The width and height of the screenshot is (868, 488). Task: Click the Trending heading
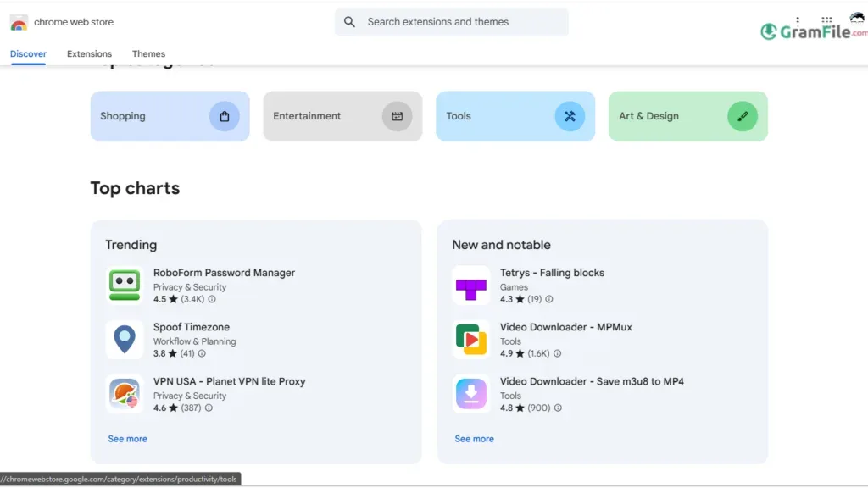131,245
